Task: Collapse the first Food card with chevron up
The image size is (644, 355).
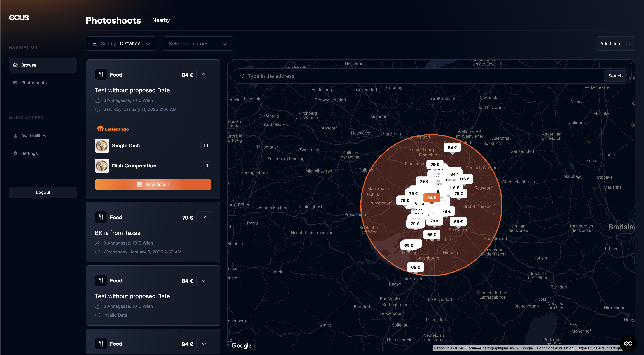Action: click(x=204, y=75)
